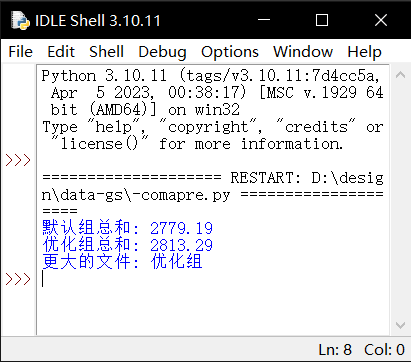Click the 'Apr 5 2023, 00:38:17' line
Image resolution: width=411 pixels, height=362 pixels.
coord(217,93)
